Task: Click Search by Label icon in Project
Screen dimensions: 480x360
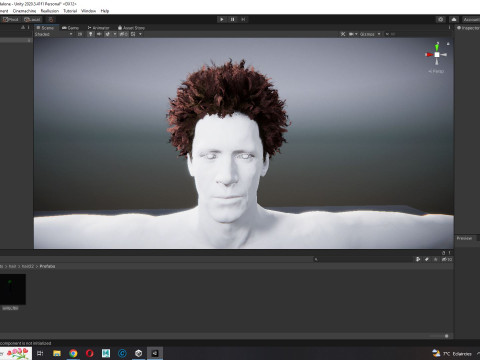Action: (427, 259)
